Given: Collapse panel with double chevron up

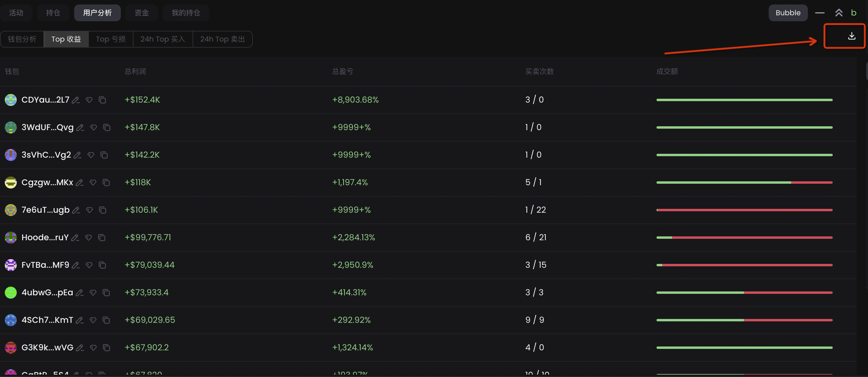Looking at the screenshot, I should 839,13.
